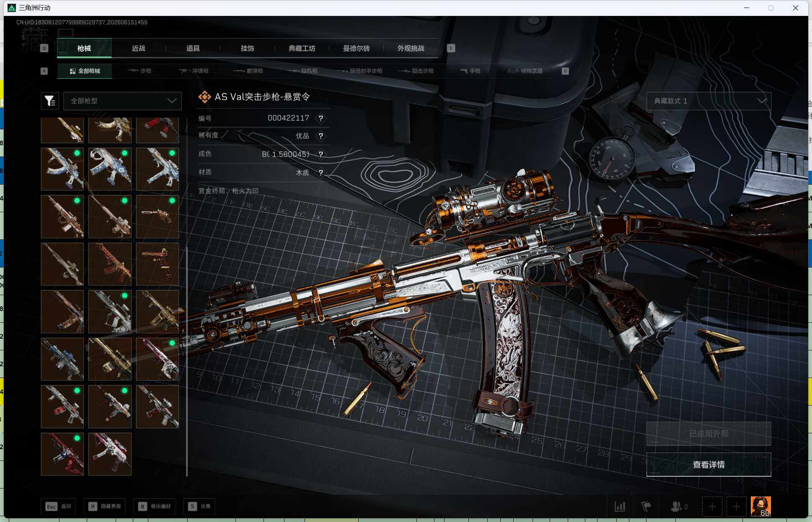Screen dimensions: 812x522
Task: Filter by 狙击步枪 category
Action: pos(416,71)
